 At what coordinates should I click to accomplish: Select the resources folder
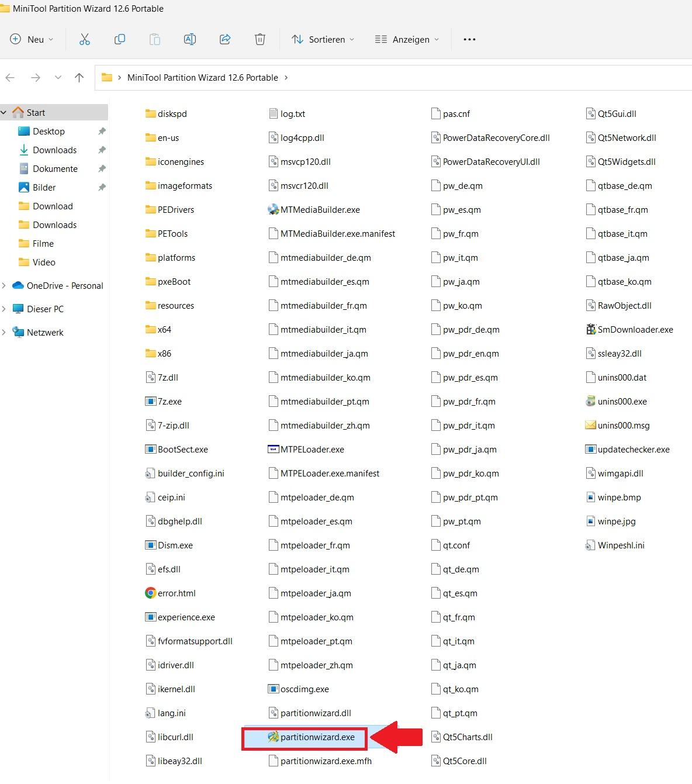pyautogui.click(x=169, y=305)
